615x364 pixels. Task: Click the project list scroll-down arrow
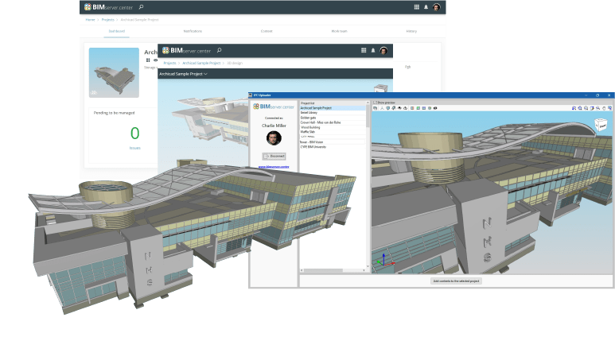click(x=368, y=266)
